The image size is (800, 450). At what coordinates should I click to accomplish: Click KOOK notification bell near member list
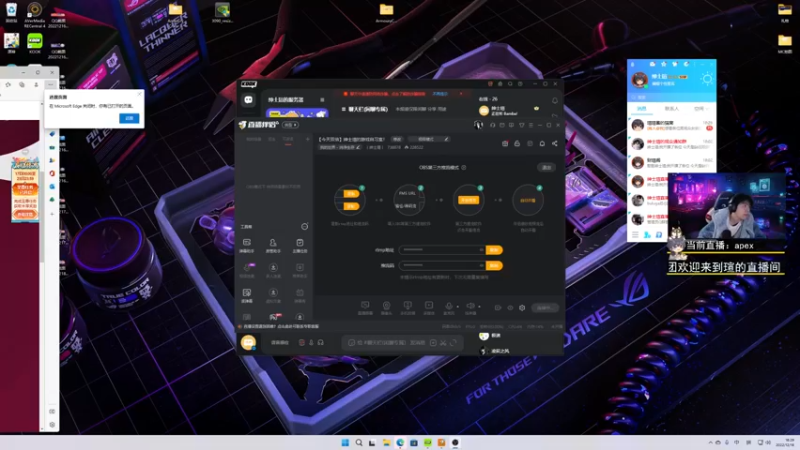[x=555, y=101]
